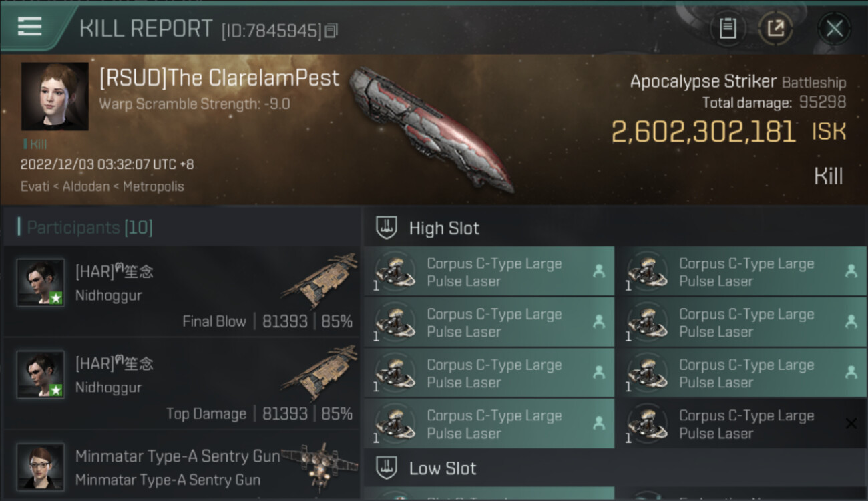The image size is (868, 501).
Task: Expand the Low Slot section
Action: (442, 468)
